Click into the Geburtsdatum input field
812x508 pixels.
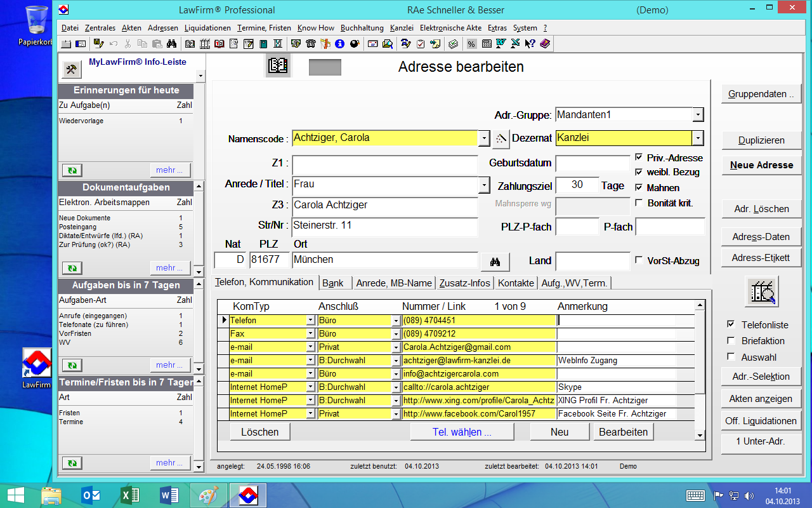point(592,163)
